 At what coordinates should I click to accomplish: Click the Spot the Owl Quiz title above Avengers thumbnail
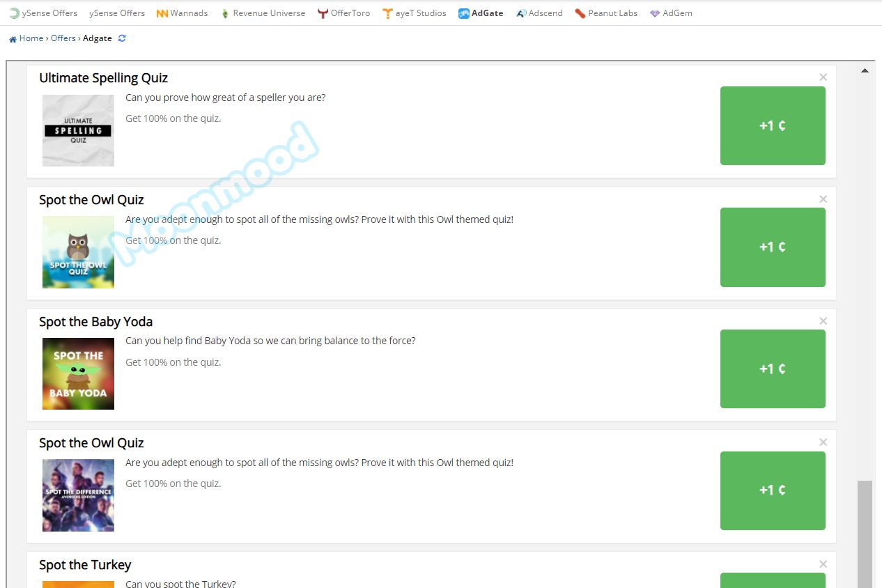coord(91,443)
